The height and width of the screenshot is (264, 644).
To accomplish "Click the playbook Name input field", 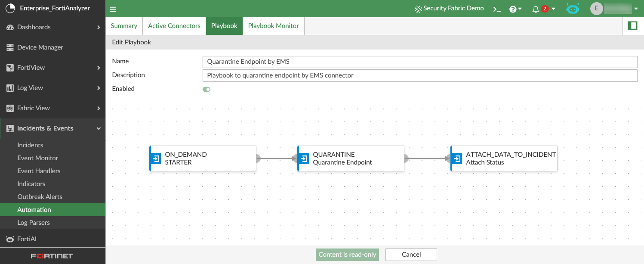I will (x=419, y=62).
